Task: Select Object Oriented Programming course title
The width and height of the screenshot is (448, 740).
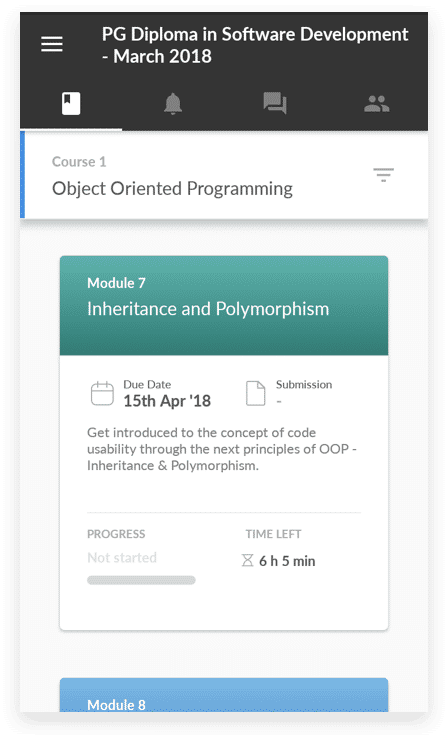Action: [172, 188]
